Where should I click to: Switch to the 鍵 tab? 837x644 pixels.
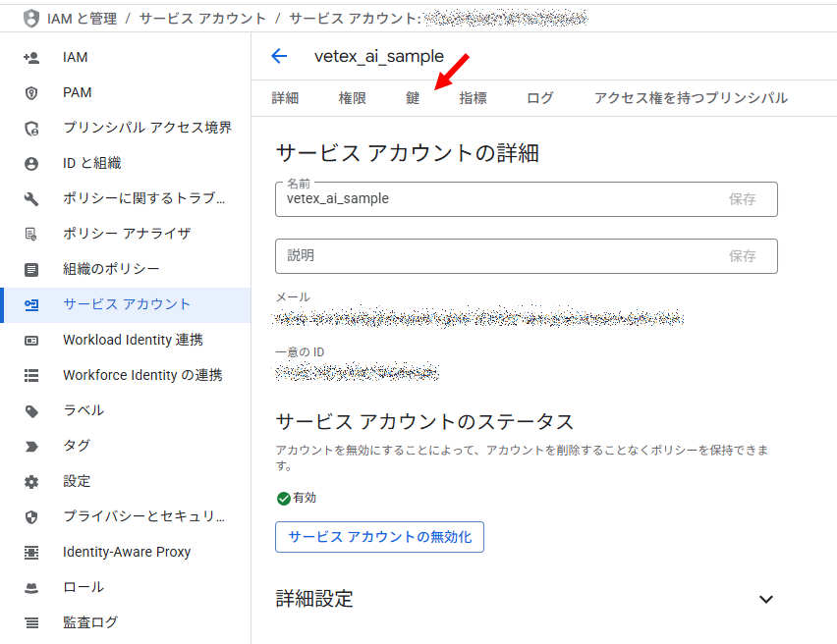point(413,98)
